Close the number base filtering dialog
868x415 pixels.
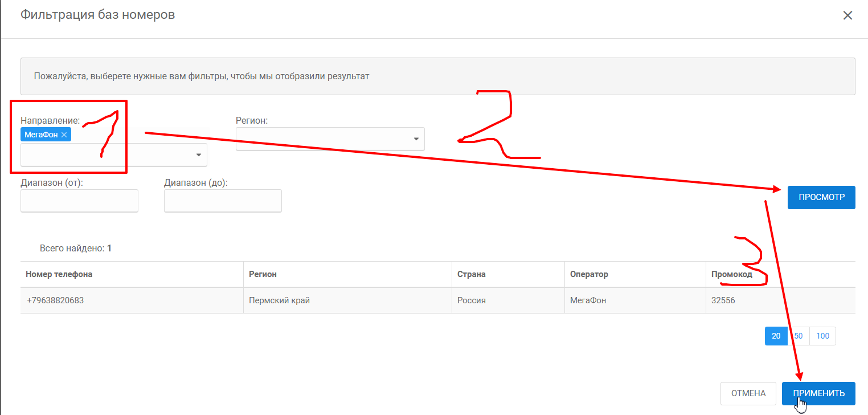(847, 15)
